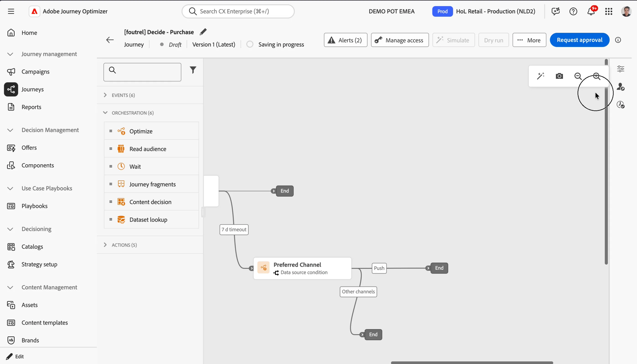Viewport: 637px width, 364px height.
Task: Open the More options menu
Action: click(529, 40)
